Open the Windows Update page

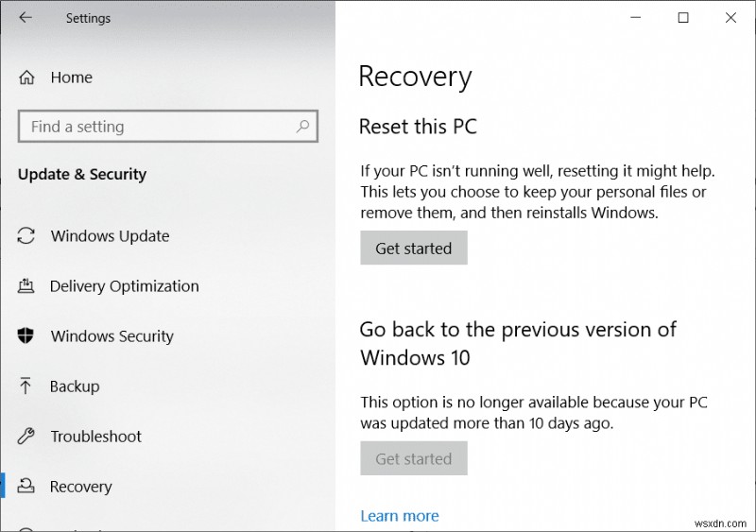(110, 236)
